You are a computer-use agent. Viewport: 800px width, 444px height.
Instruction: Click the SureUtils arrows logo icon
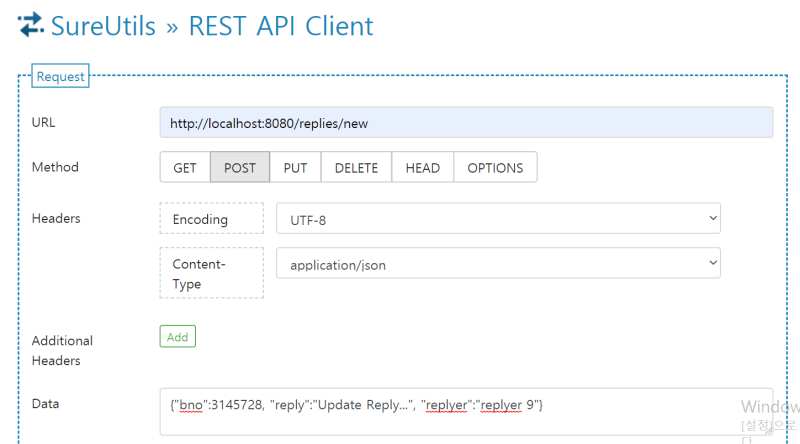31,24
